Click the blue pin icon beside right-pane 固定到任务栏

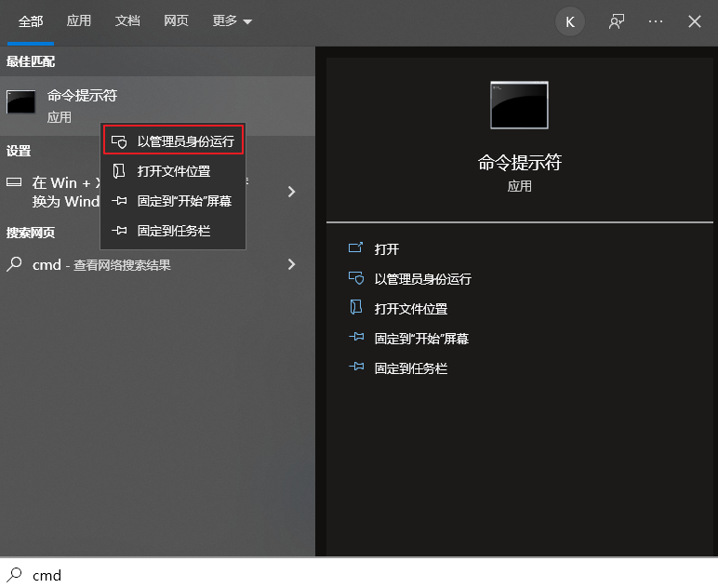(x=356, y=367)
